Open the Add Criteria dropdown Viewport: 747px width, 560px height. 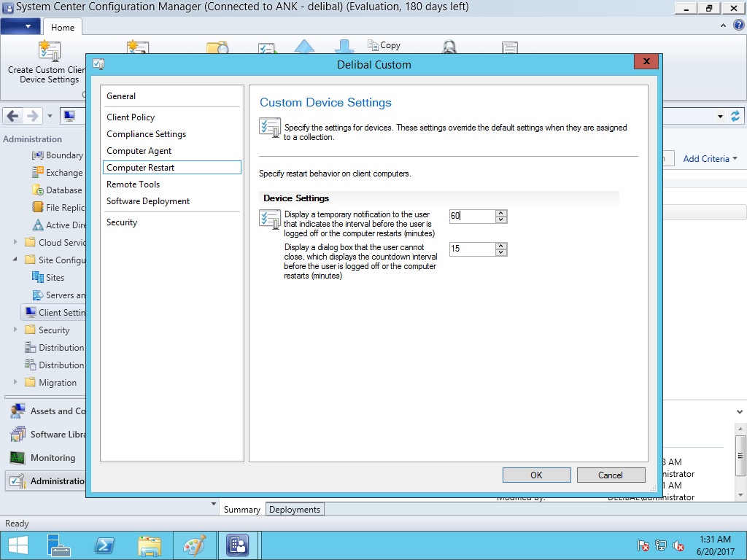(x=710, y=158)
